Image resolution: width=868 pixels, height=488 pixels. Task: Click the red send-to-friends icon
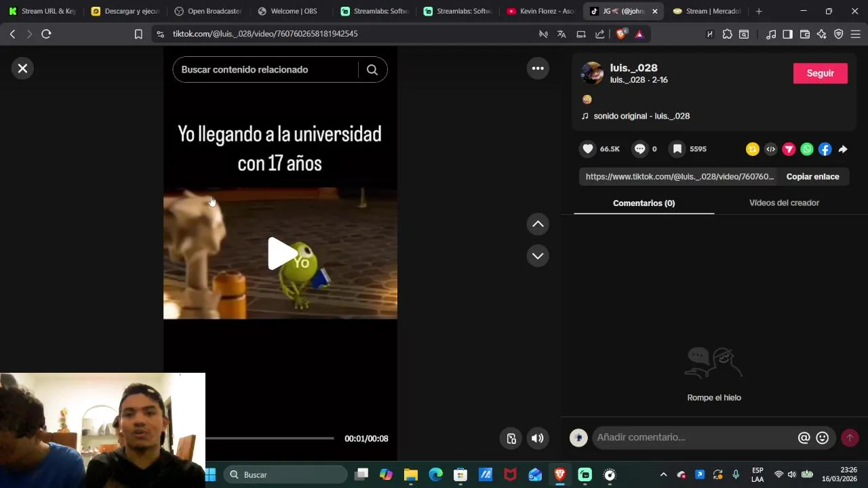click(789, 150)
